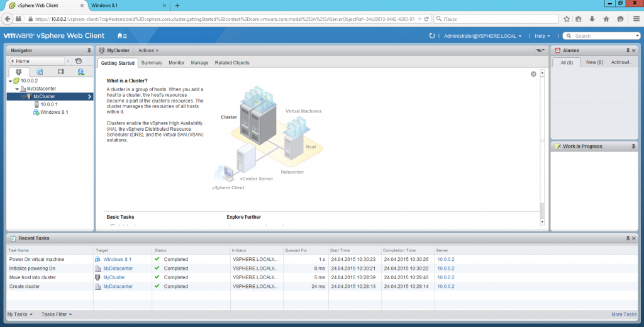Open the Help dropdown menu
This screenshot has height=327, width=644.
coord(542,36)
